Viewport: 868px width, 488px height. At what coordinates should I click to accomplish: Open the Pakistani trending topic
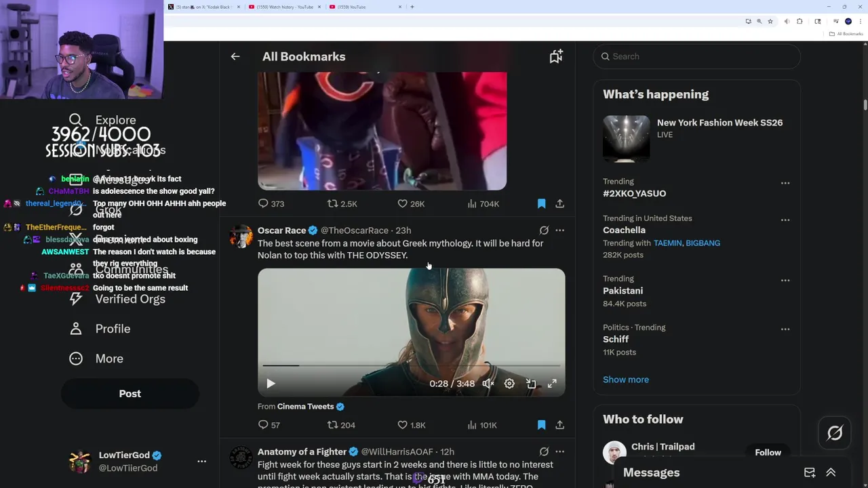[x=623, y=291]
